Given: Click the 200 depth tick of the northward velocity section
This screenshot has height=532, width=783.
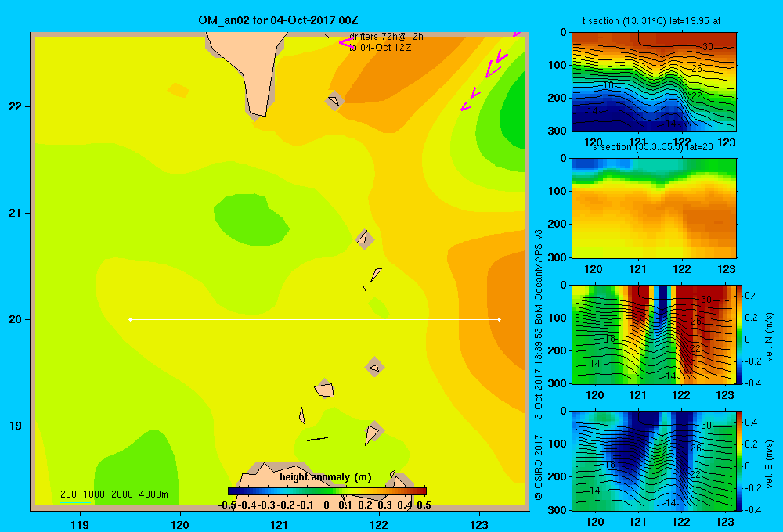Looking at the screenshot, I should 559,350.
